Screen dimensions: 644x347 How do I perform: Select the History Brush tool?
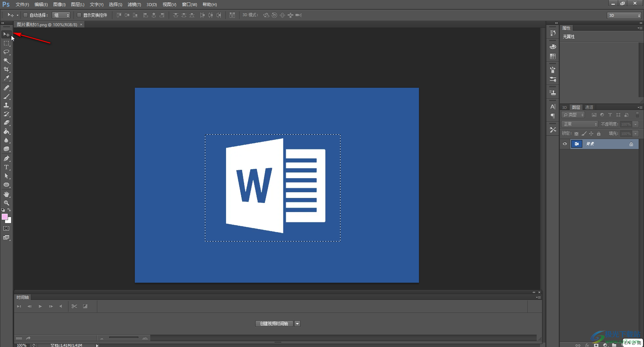coord(6,114)
